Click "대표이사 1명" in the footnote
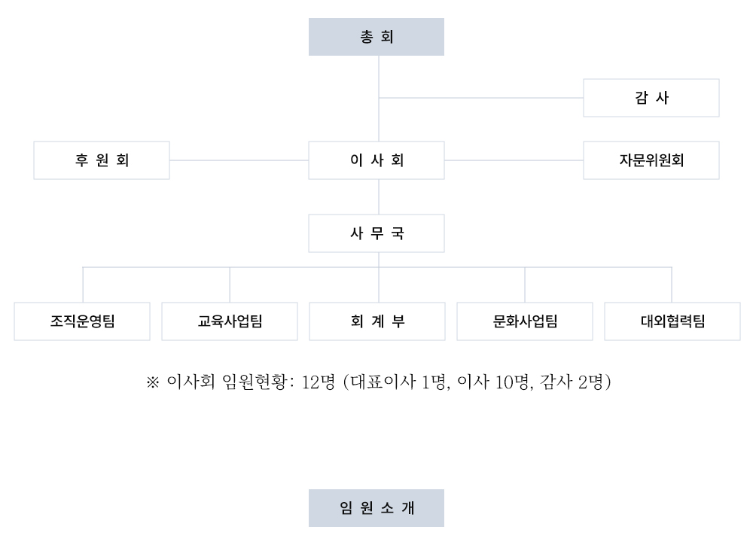753x560 pixels. pos(400,382)
